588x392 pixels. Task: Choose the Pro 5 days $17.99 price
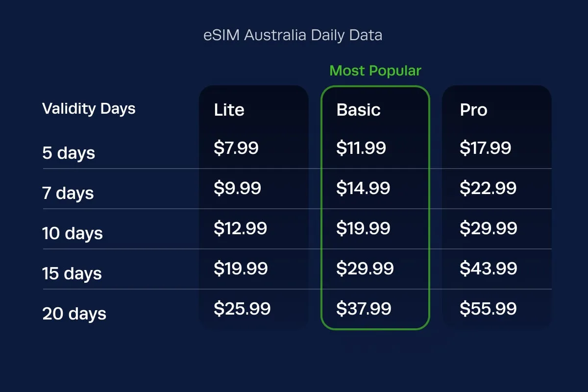coord(485,148)
